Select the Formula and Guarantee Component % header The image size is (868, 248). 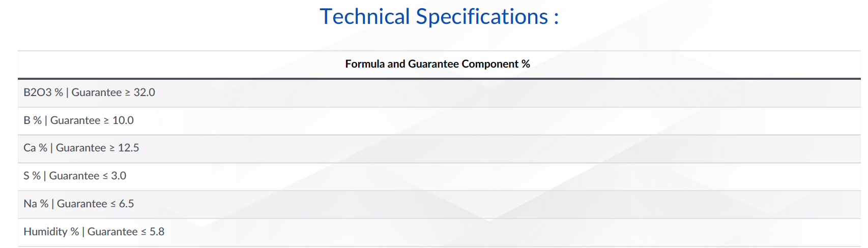tap(438, 64)
